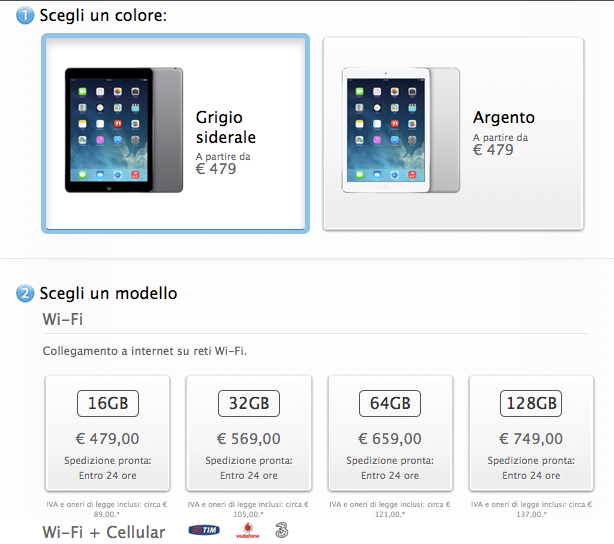Select the Grigio siderale color option

(x=175, y=133)
